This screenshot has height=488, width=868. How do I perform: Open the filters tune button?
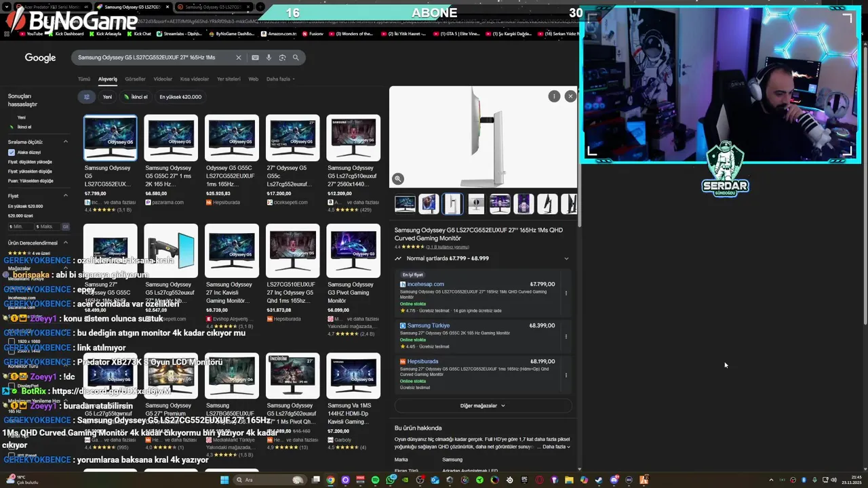point(86,97)
